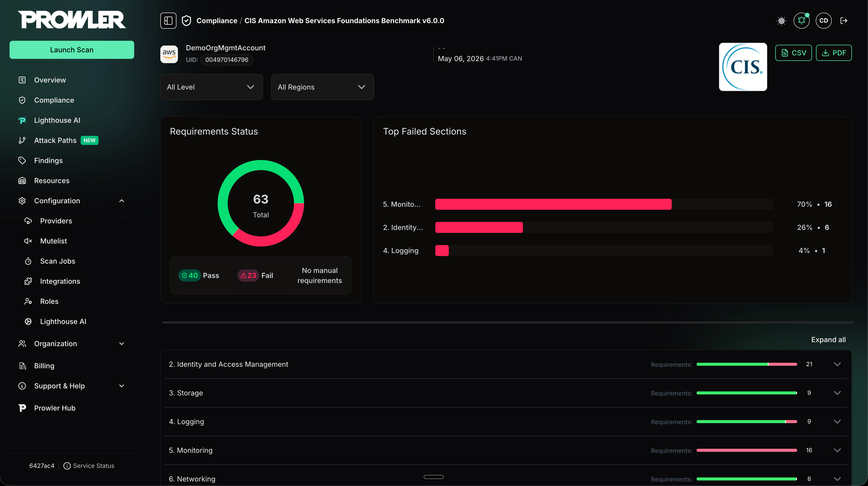Open notifications bell icon
The image size is (868, 486).
coord(801,21)
